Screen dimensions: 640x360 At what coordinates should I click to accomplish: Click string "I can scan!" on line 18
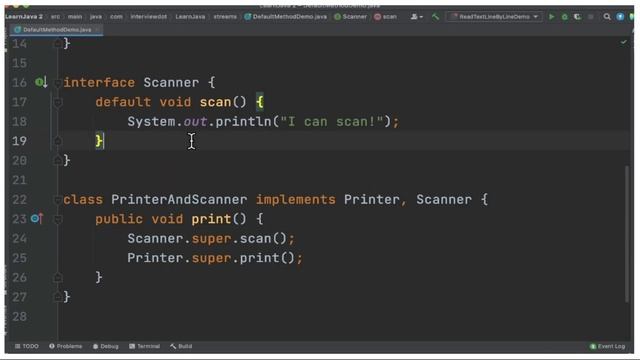pyautogui.click(x=332, y=122)
